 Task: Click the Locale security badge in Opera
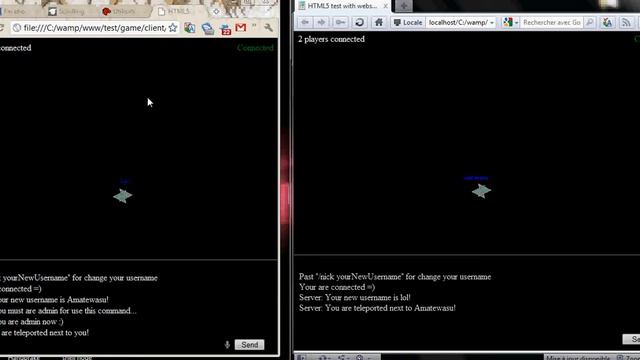(x=408, y=22)
